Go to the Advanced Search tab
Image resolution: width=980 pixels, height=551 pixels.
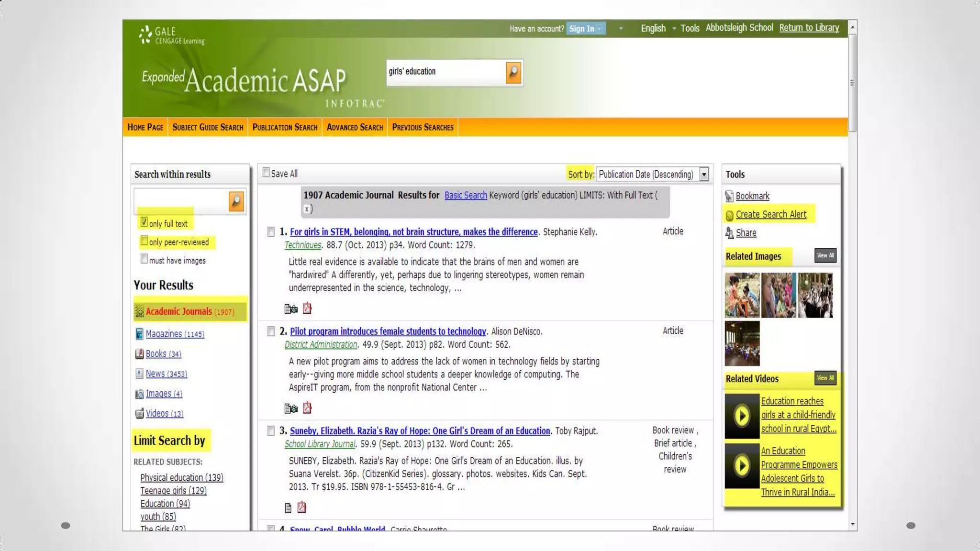pos(355,127)
